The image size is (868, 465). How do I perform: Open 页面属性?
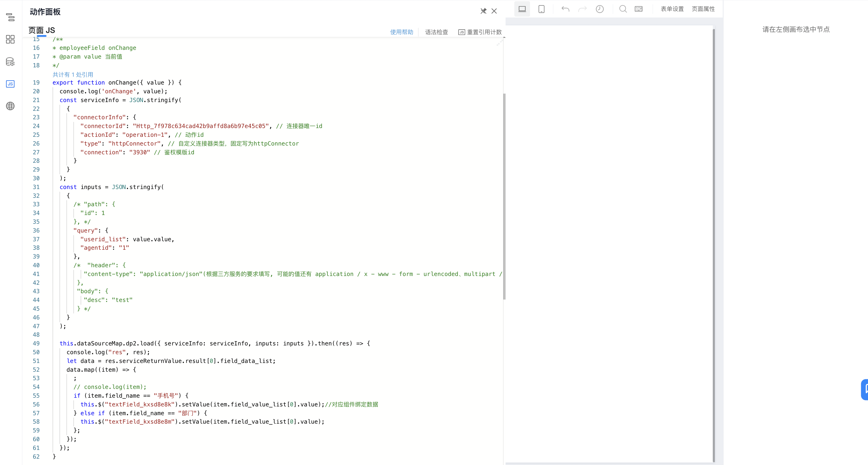[703, 9]
